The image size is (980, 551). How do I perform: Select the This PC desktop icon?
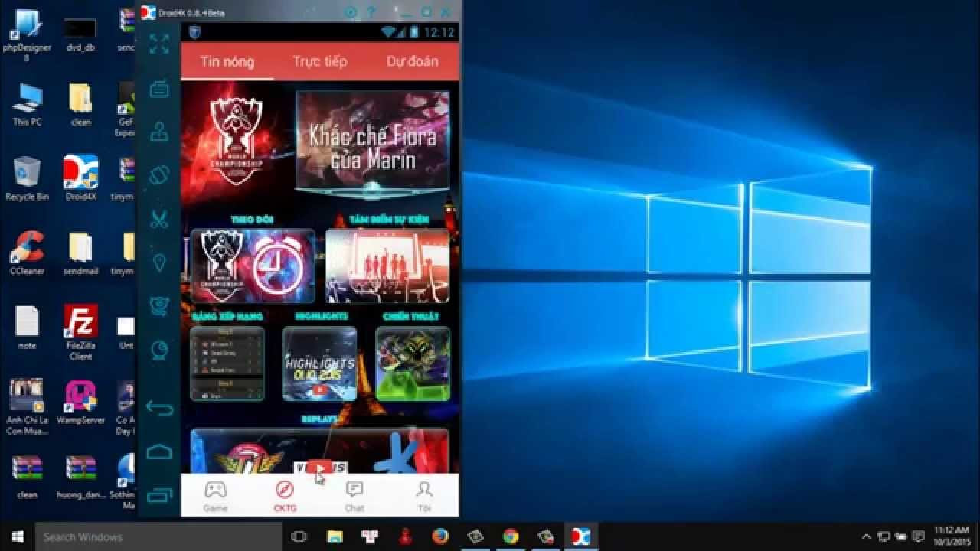27,105
